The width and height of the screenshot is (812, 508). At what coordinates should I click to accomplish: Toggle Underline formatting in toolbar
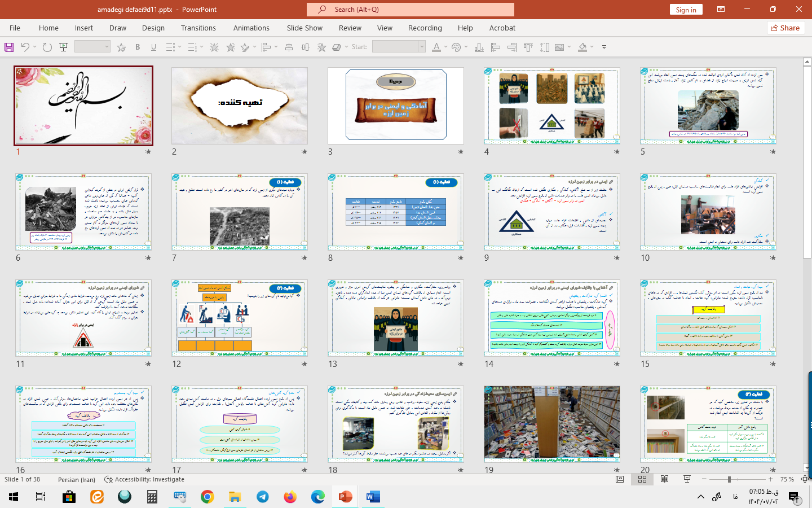click(153, 47)
